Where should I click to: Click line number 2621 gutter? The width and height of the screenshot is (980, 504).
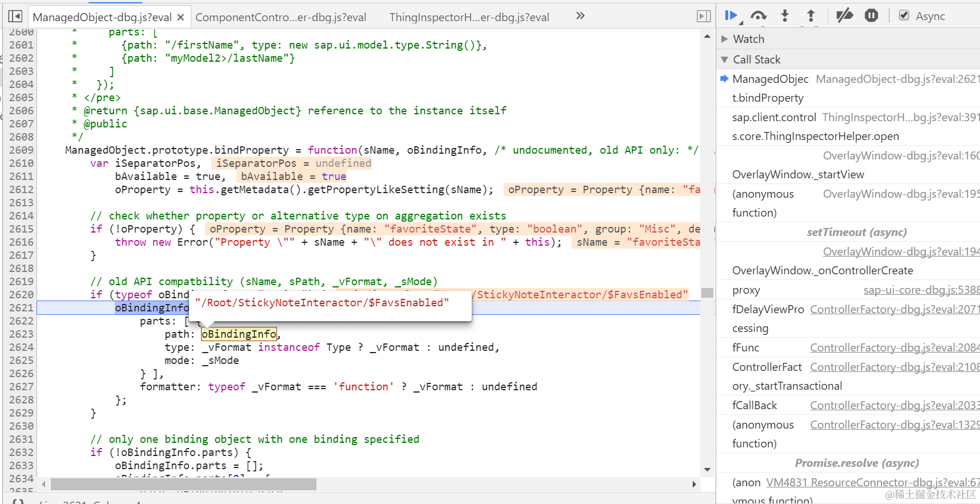pos(21,307)
